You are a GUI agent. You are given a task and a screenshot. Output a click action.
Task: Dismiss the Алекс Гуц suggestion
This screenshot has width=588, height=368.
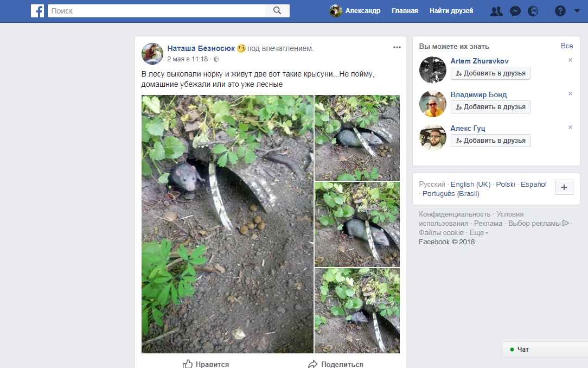[x=570, y=128]
